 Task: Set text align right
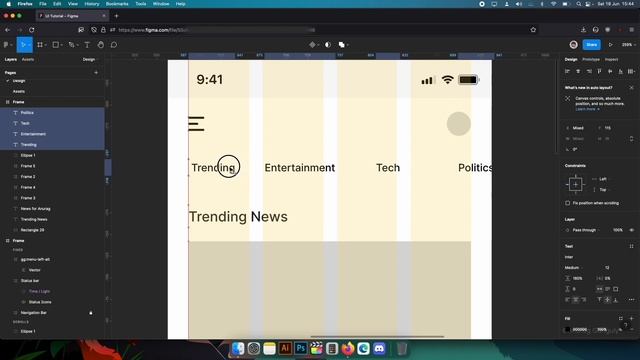point(584,300)
